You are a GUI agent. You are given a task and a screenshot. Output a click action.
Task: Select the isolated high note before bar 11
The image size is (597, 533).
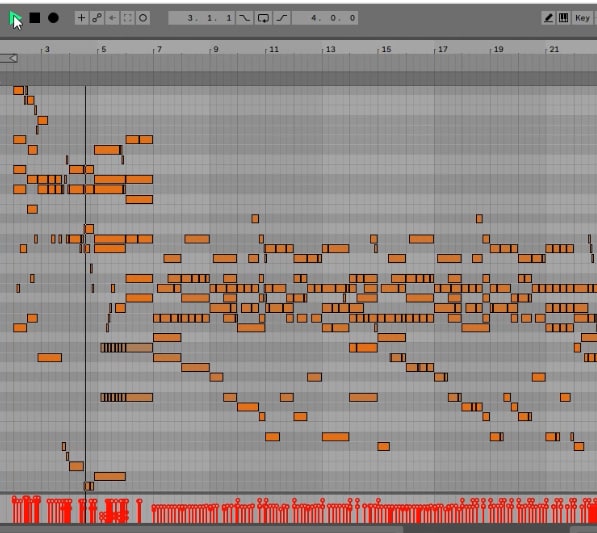tap(255, 219)
